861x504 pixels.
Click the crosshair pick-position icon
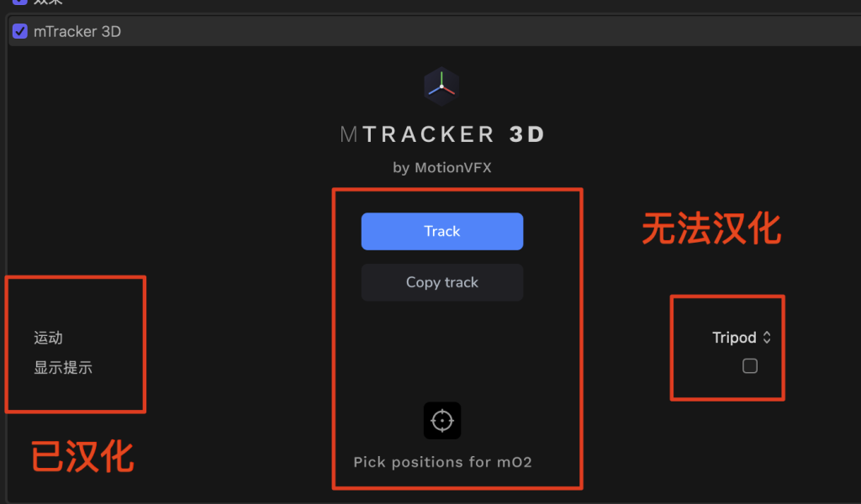click(x=442, y=421)
